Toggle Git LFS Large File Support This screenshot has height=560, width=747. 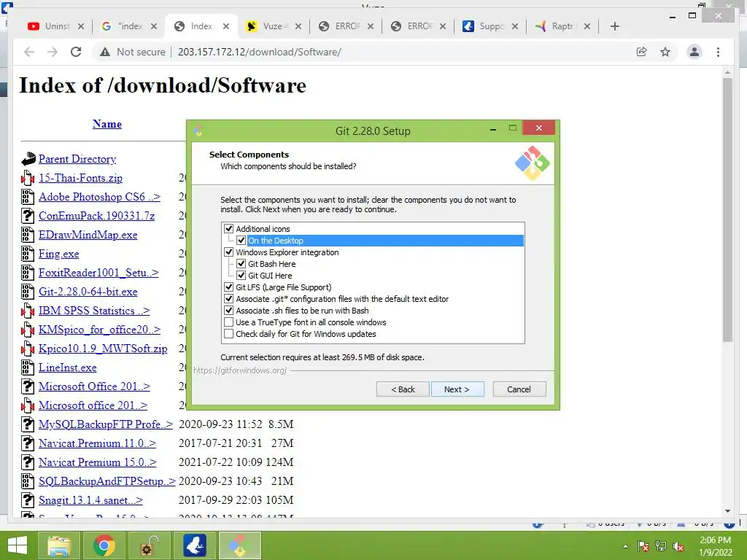pos(228,287)
